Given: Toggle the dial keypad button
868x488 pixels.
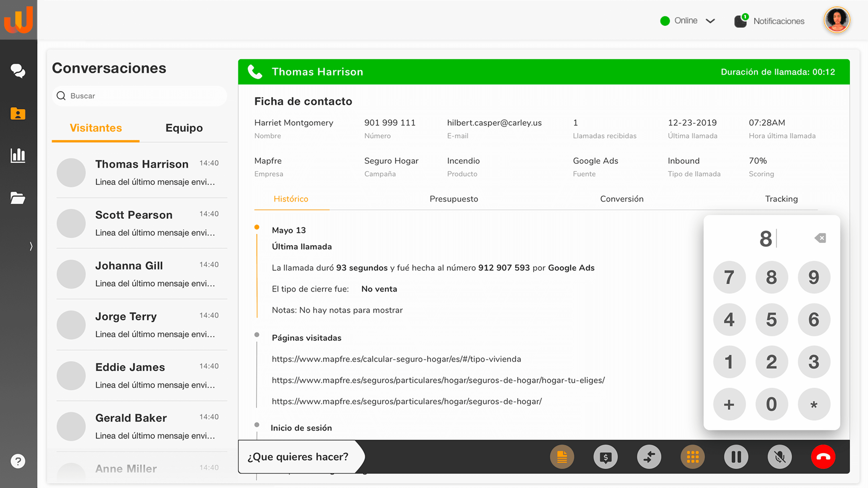Looking at the screenshot, I should 692,457.
